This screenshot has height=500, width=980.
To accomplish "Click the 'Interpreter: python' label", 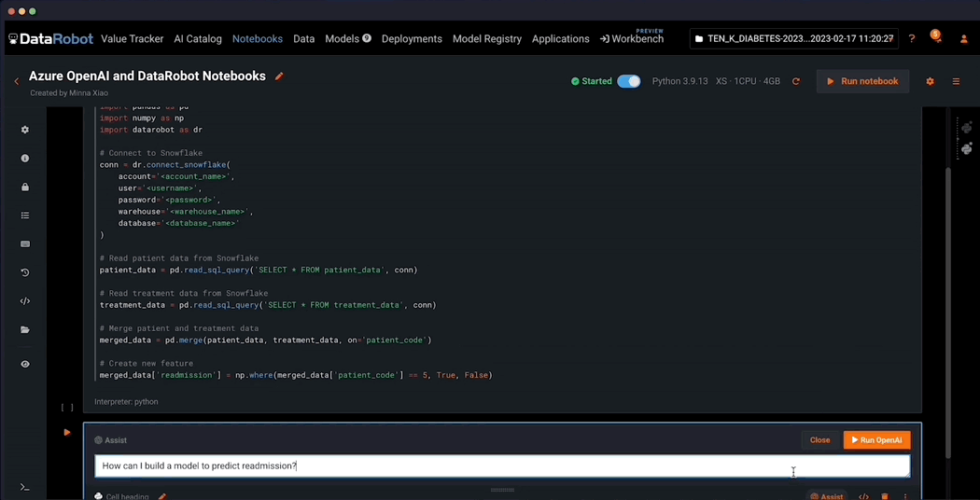I will pyautogui.click(x=126, y=402).
